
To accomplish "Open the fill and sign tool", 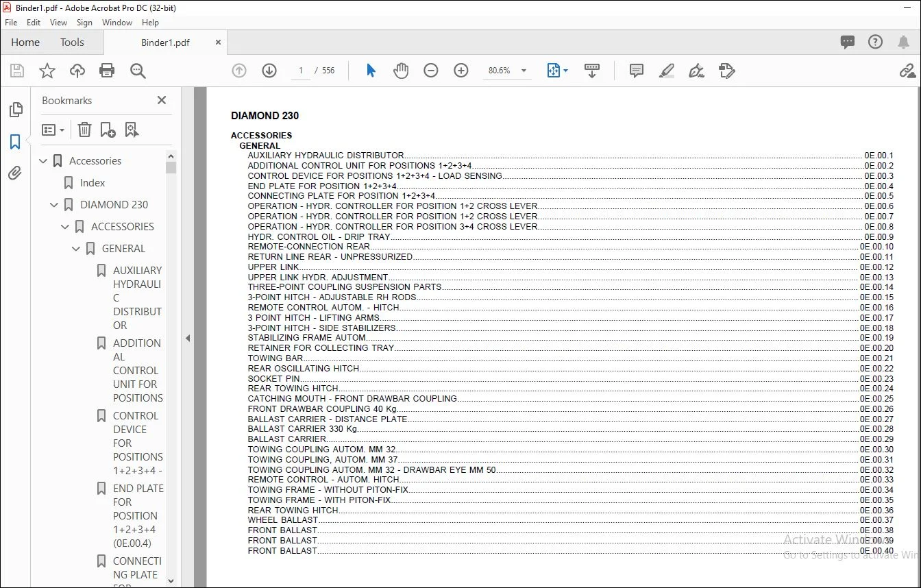I will click(697, 71).
